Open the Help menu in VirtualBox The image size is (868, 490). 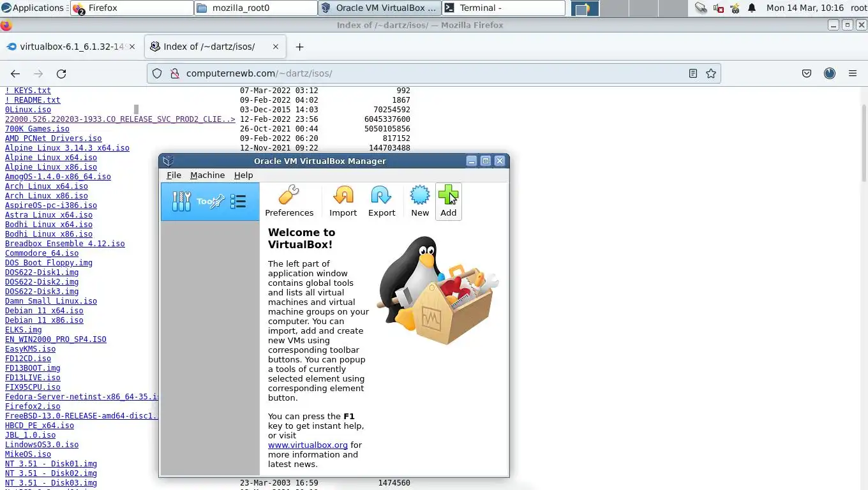(243, 175)
